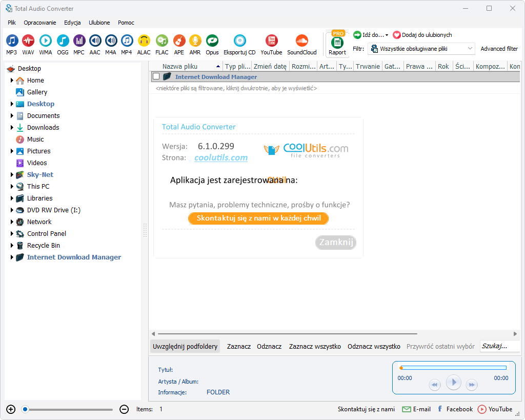The image size is (525, 420).
Task: Expand the Documents folder node
Action: coord(12,115)
